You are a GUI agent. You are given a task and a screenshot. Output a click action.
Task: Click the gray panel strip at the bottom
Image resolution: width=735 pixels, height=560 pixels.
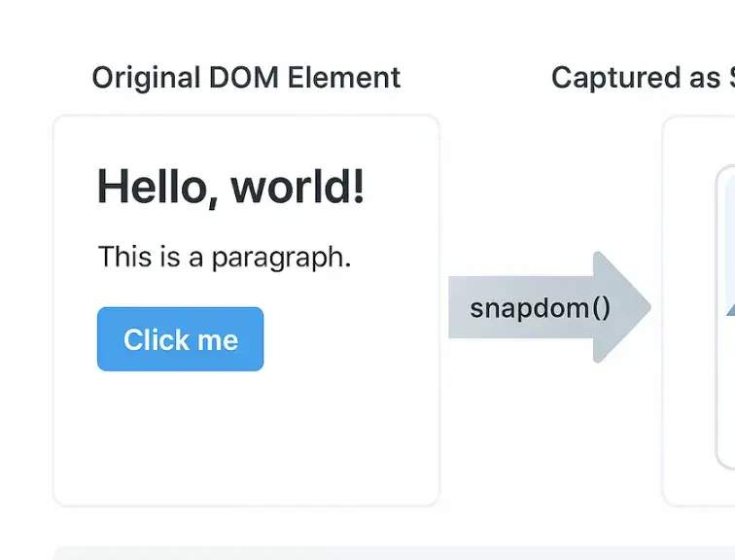coord(389,553)
